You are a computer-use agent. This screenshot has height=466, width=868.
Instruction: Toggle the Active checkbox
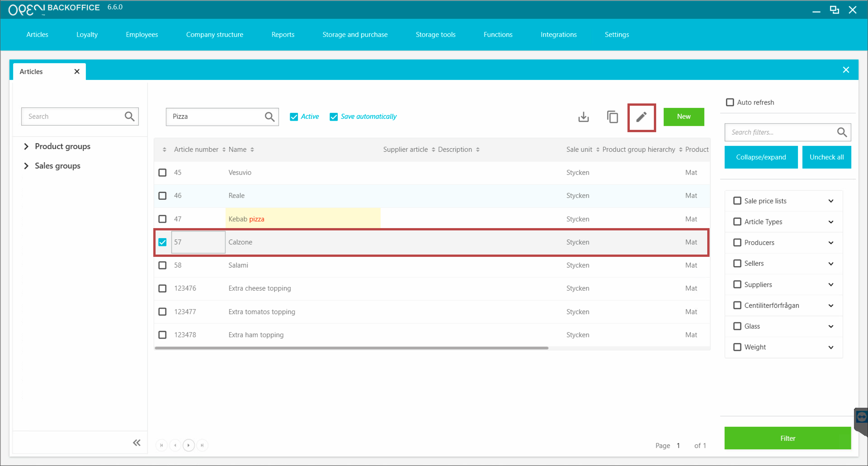point(293,117)
